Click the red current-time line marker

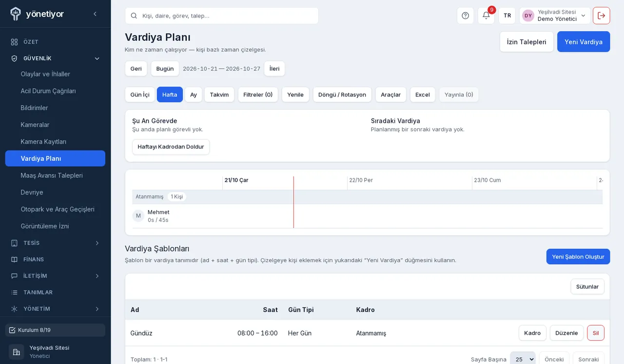point(293,202)
